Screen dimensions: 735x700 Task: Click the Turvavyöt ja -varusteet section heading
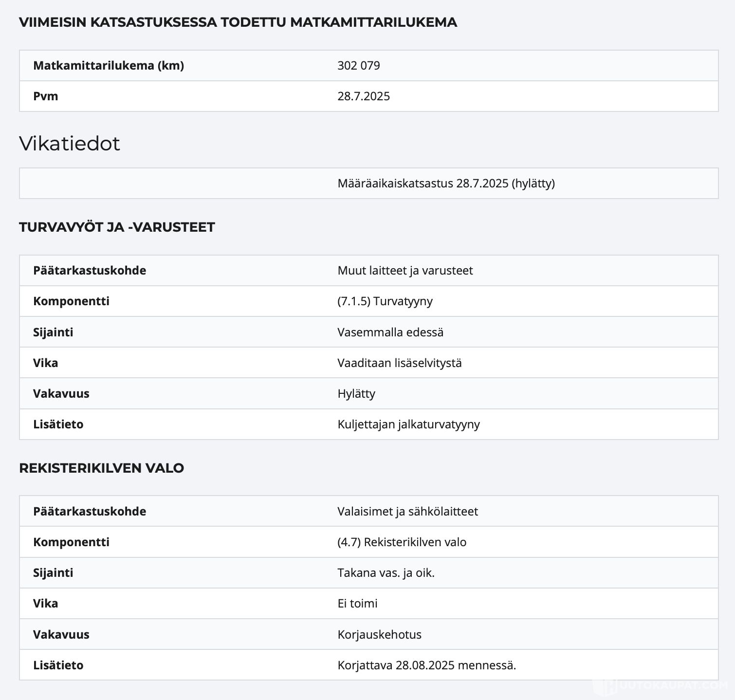pos(117,227)
